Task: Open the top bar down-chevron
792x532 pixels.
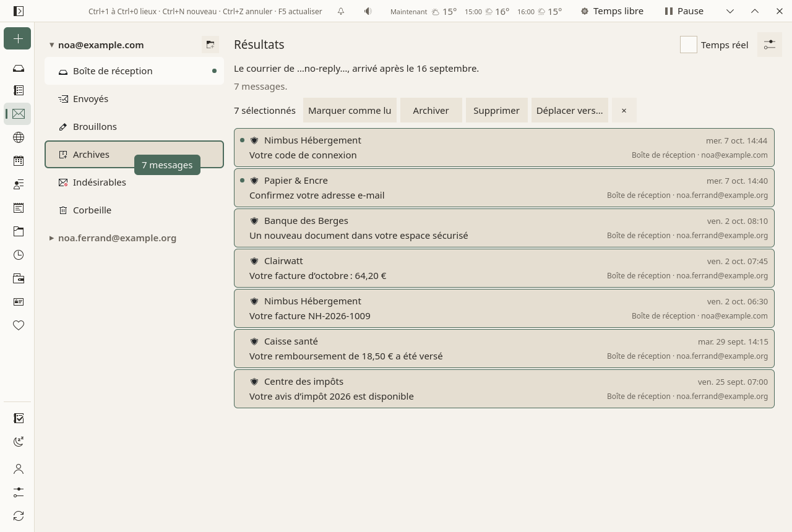Action: point(730,11)
